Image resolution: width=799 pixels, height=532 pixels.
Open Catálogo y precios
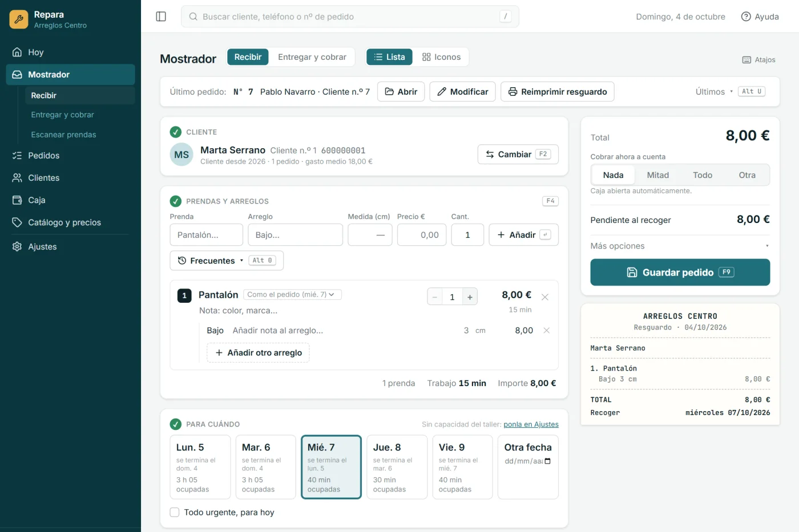click(71, 222)
